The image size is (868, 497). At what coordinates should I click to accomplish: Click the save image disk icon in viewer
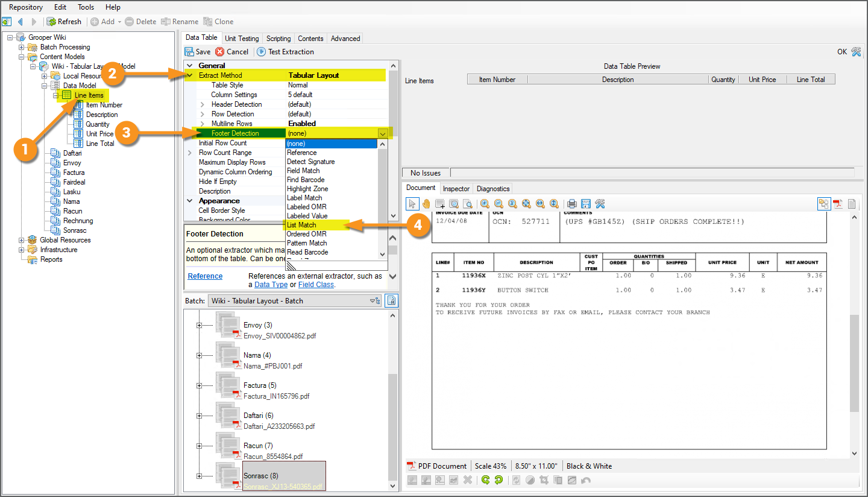(585, 204)
